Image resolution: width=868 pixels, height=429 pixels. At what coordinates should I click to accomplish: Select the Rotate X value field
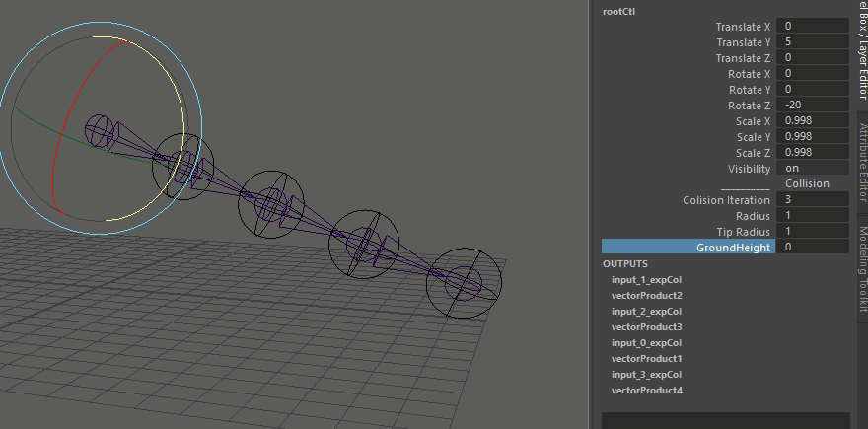[812, 74]
